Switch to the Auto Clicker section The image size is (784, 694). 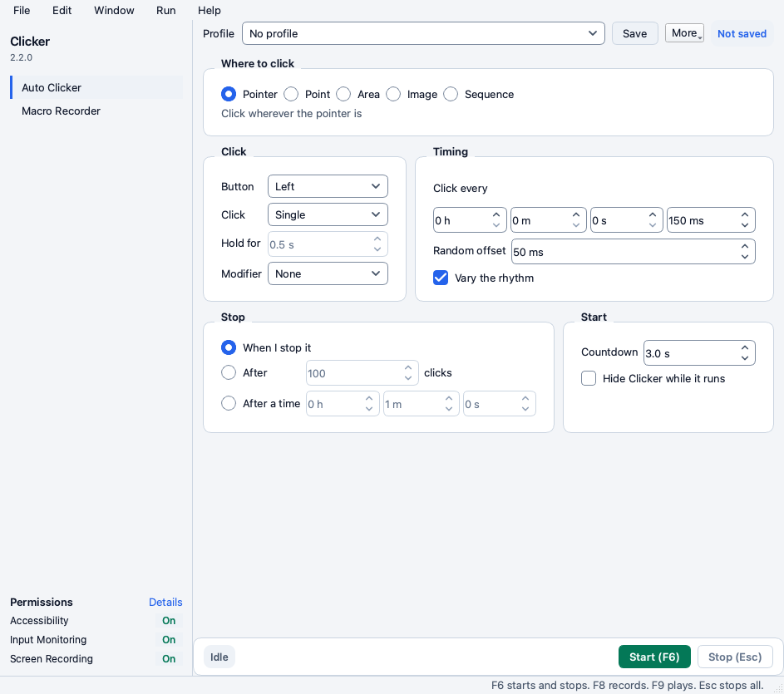pos(96,87)
